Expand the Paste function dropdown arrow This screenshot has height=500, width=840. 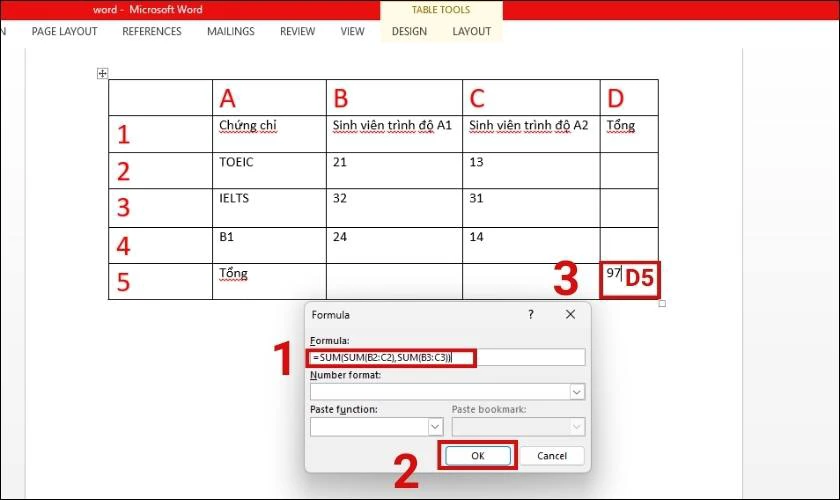click(x=435, y=427)
